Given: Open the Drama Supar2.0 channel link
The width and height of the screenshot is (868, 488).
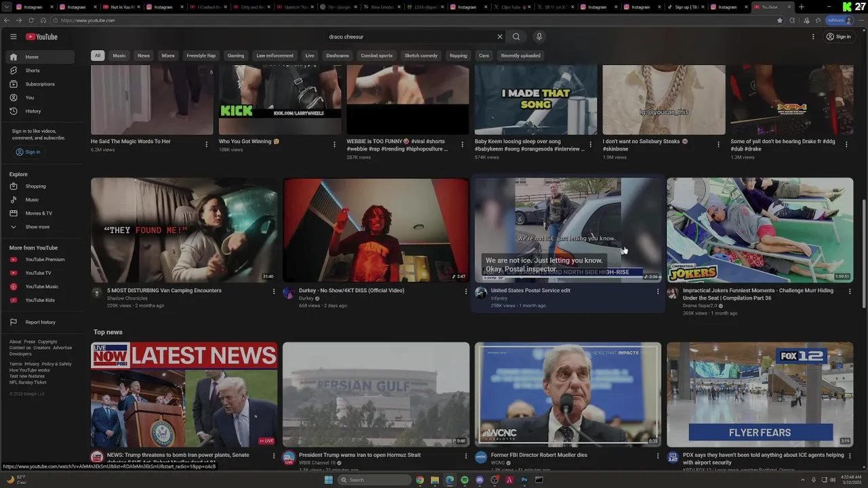Looking at the screenshot, I should tap(700, 306).
